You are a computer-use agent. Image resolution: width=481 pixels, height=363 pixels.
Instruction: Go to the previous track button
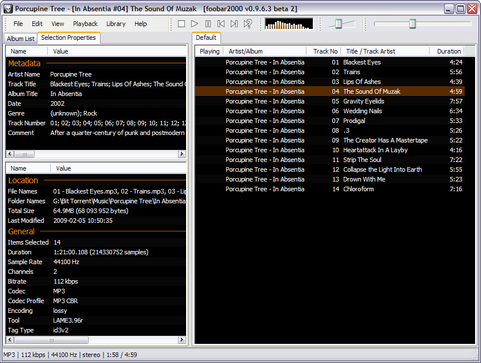coord(221,24)
